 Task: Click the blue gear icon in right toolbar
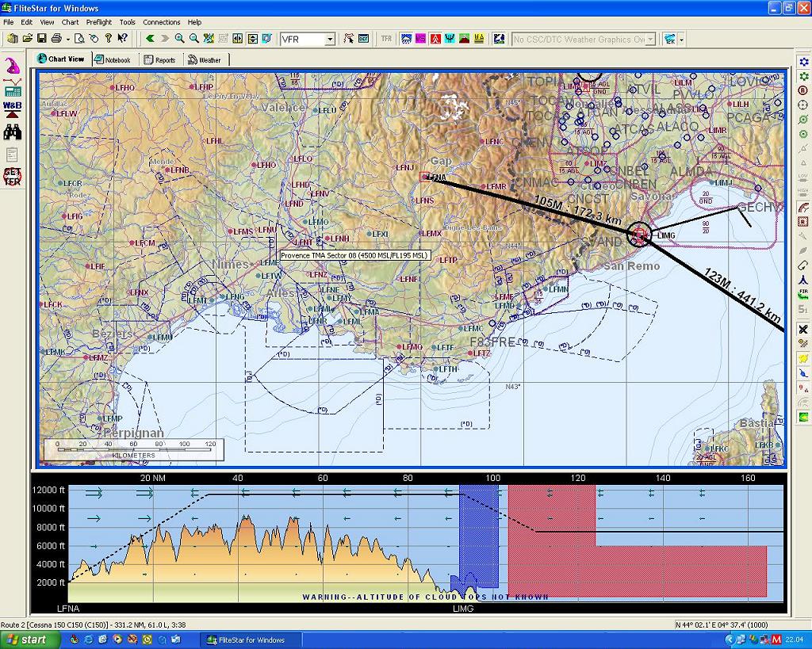point(803,62)
